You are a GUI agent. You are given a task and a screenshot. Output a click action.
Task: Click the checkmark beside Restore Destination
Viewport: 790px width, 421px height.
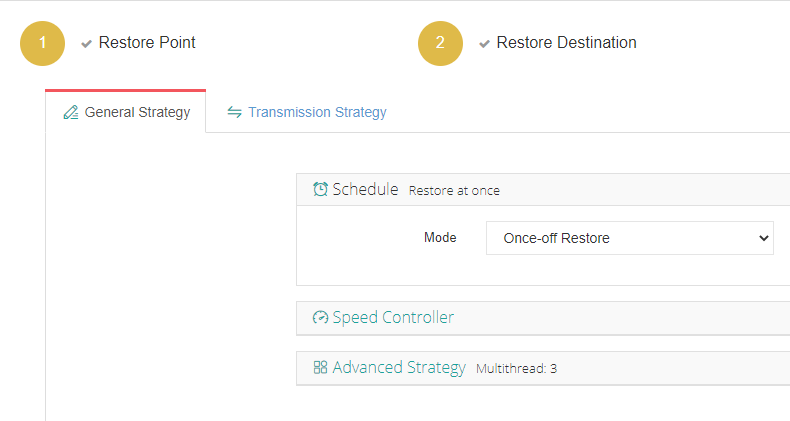pos(485,44)
